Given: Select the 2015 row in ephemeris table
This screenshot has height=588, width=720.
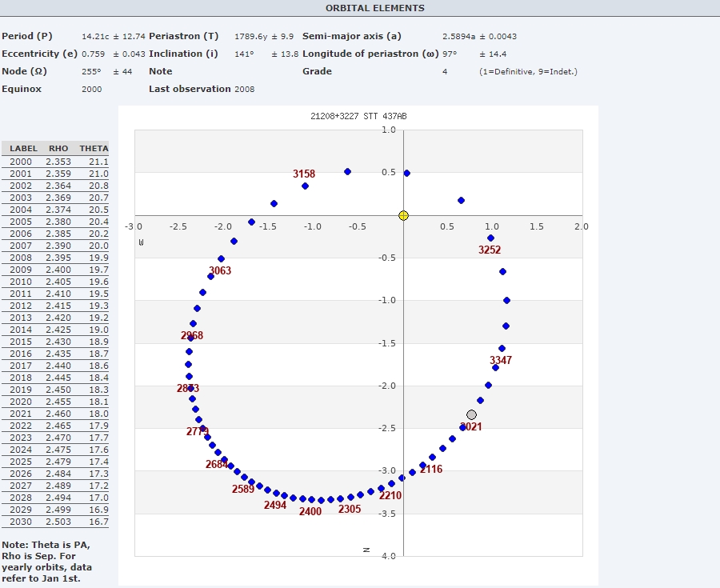Looking at the screenshot, I should [55, 342].
